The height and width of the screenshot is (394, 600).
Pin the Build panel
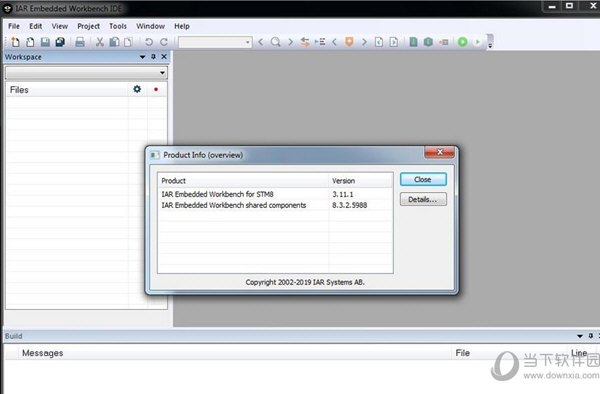(x=591, y=336)
